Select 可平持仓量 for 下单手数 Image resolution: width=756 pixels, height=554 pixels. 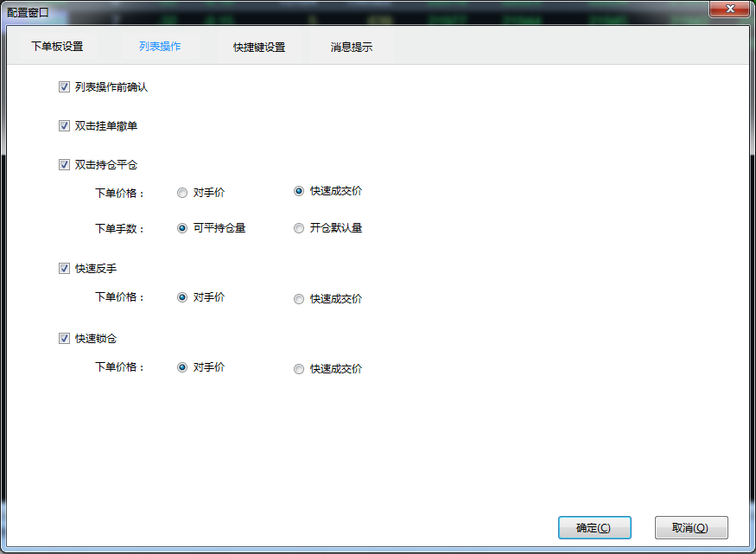click(182, 228)
